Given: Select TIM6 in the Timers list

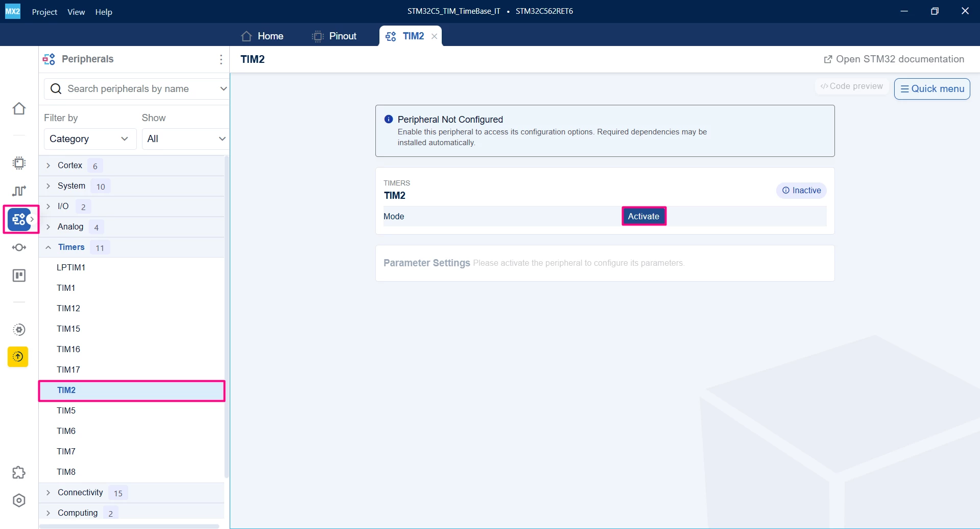Looking at the screenshot, I should coord(132,431).
